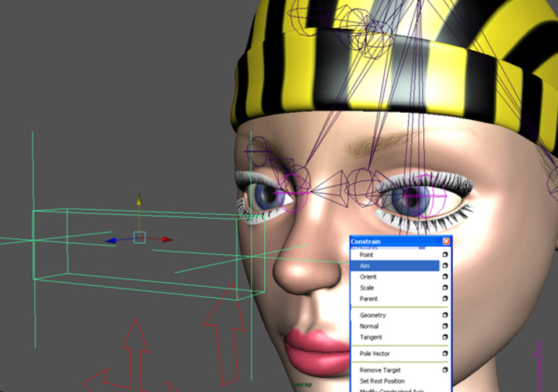Open Geometry constraint options box

(x=445, y=315)
